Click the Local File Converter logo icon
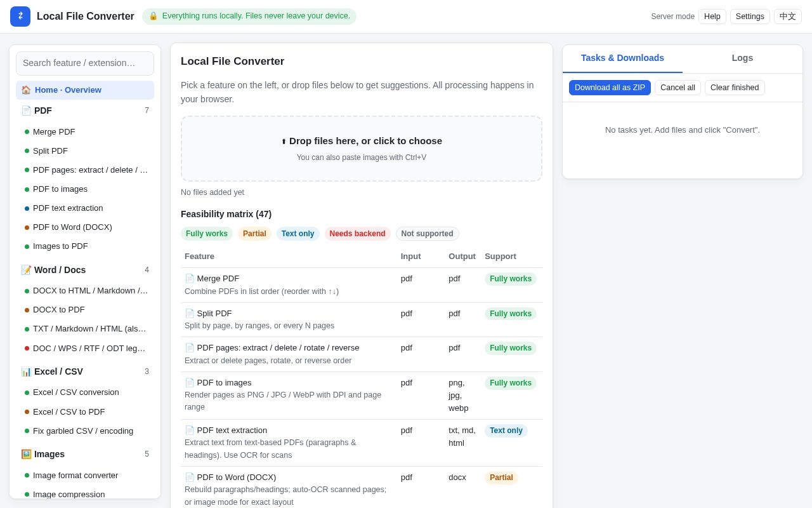Image resolution: width=812 pixels, height=508 pixels. coord(20,17)
